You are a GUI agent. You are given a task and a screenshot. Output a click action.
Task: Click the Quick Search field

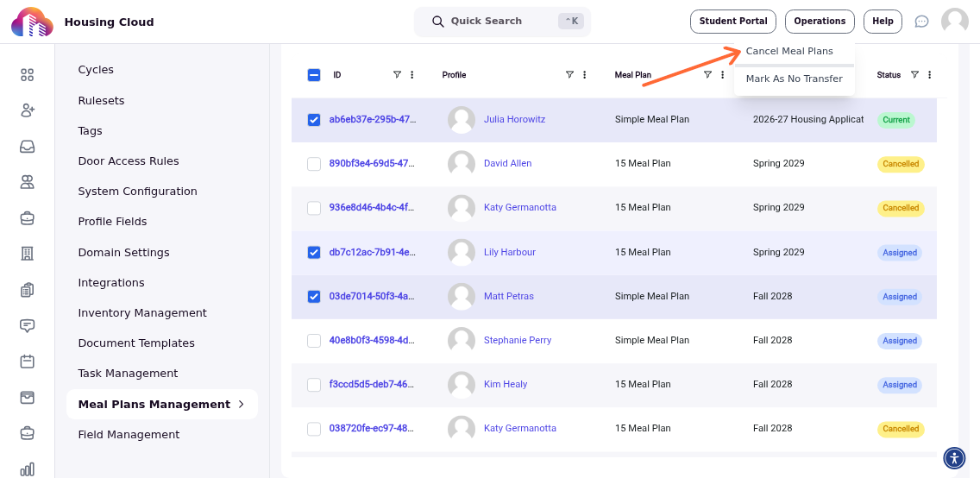tap(502, 22)
